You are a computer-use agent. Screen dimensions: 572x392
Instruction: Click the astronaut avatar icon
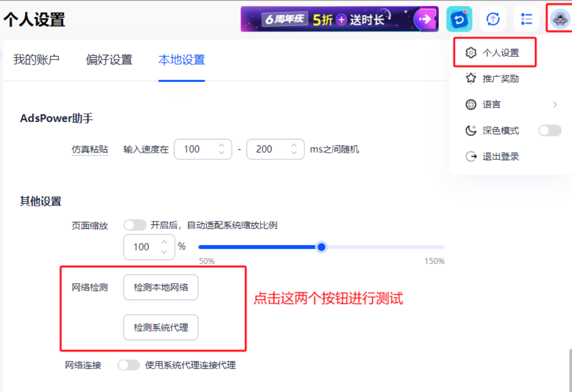coord(559,19)
